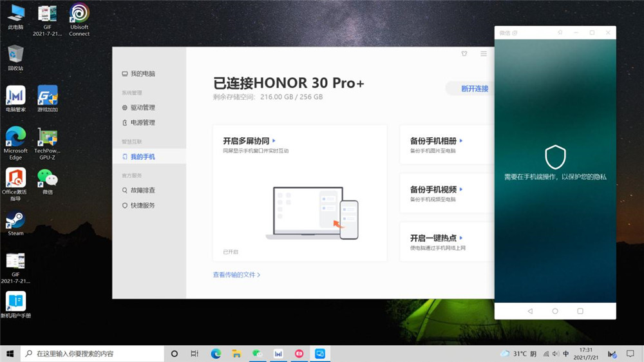Switch to multi-screen collaboration taskbar icon
Screen dimensions: 644x362
coord(320,354)
